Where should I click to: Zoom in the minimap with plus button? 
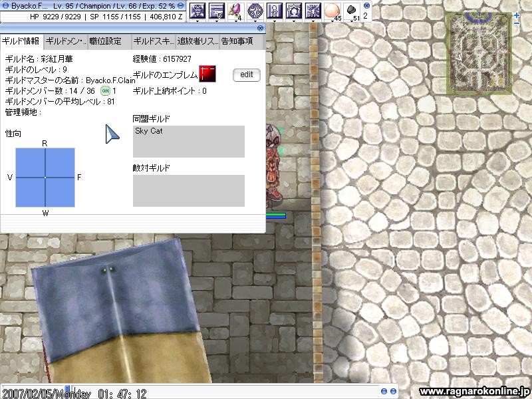[517, 15]
